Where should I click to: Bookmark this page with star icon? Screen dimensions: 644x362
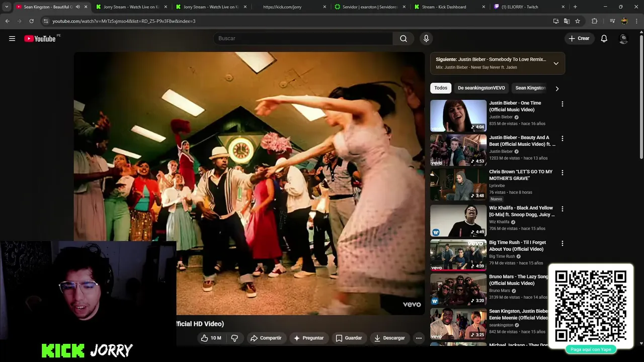tap(578, 21)
